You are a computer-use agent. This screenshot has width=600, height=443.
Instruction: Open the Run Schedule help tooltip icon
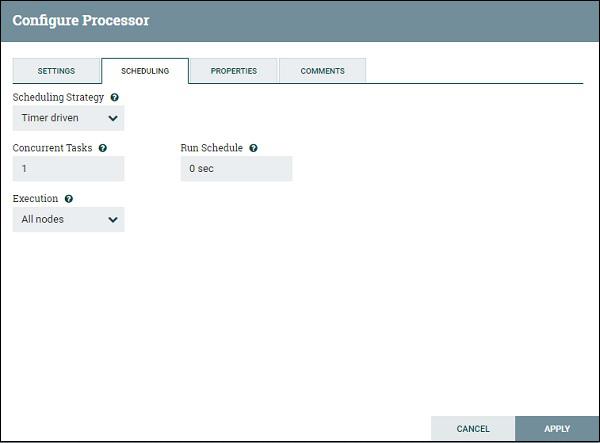click(253, 148)
